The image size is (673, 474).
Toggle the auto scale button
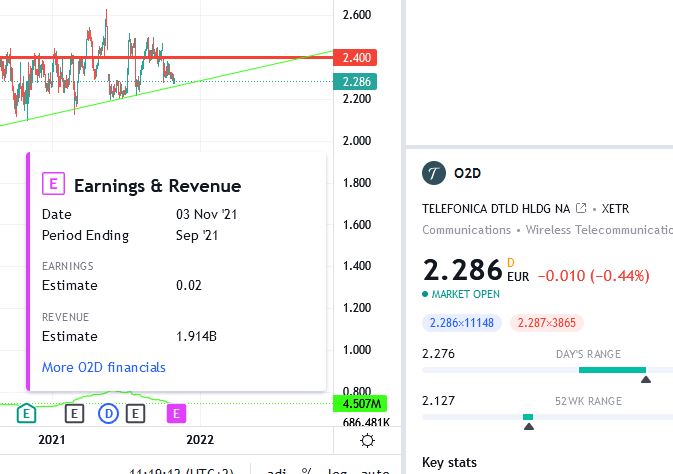click(x=376, y=471)
